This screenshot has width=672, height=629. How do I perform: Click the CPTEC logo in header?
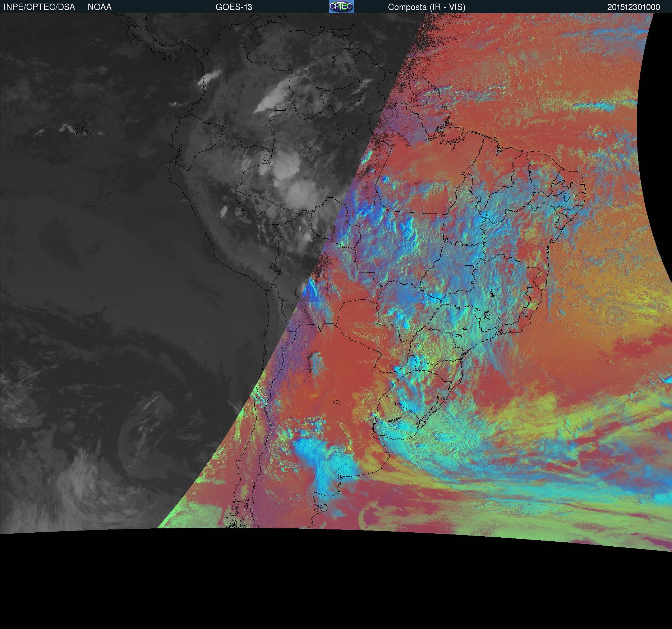[x=341, y=6]
